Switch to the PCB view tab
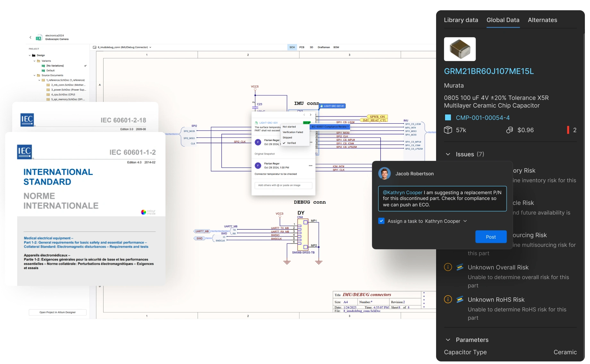 pos(302,47)
